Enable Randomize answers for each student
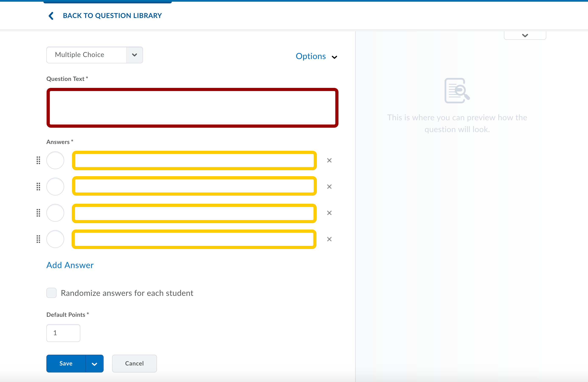 pyautogui.click(x=51, y=293)
